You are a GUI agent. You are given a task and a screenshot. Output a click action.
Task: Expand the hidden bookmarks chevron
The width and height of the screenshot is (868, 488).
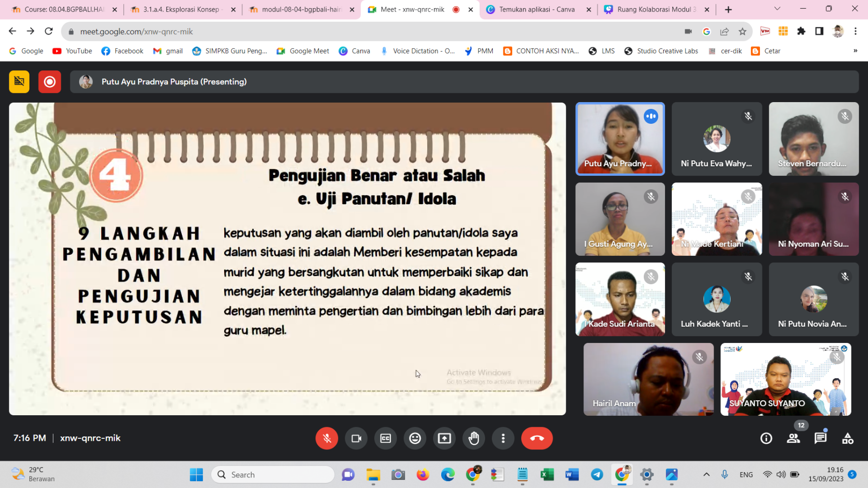855,51
